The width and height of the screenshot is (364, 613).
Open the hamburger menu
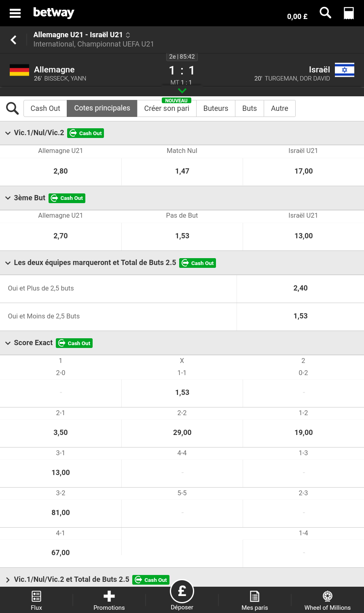[x=15, y=13]
